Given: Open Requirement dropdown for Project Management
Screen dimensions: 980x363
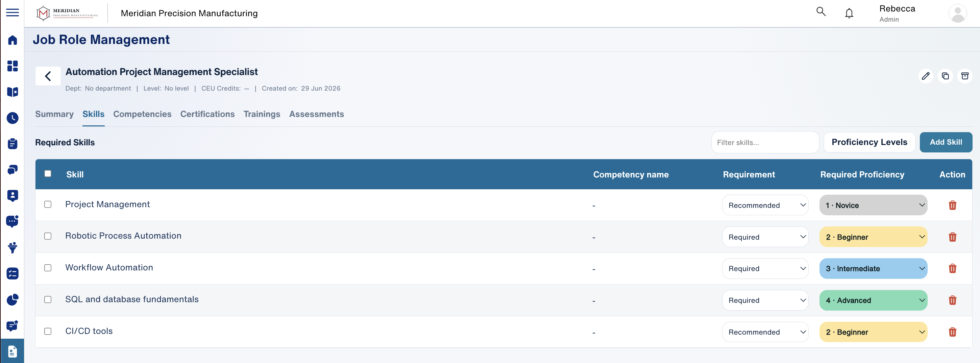Looking at the screenshot, I should (x=765, y=205).
